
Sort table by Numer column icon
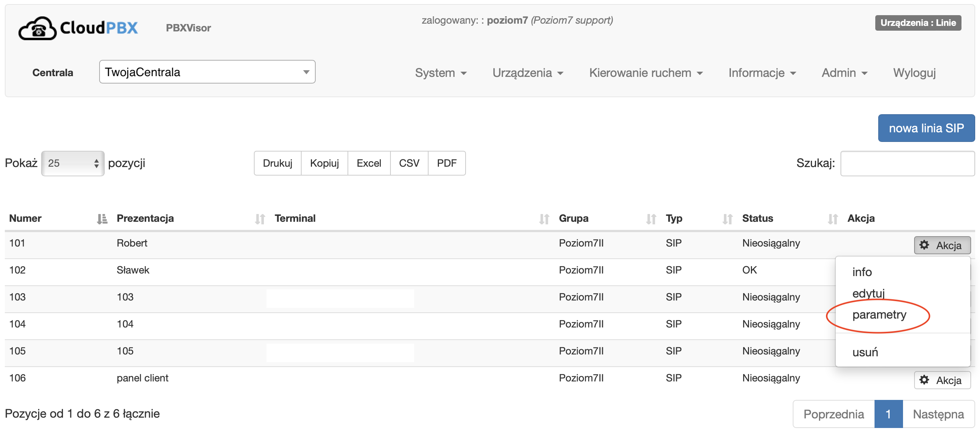point(101,219)
